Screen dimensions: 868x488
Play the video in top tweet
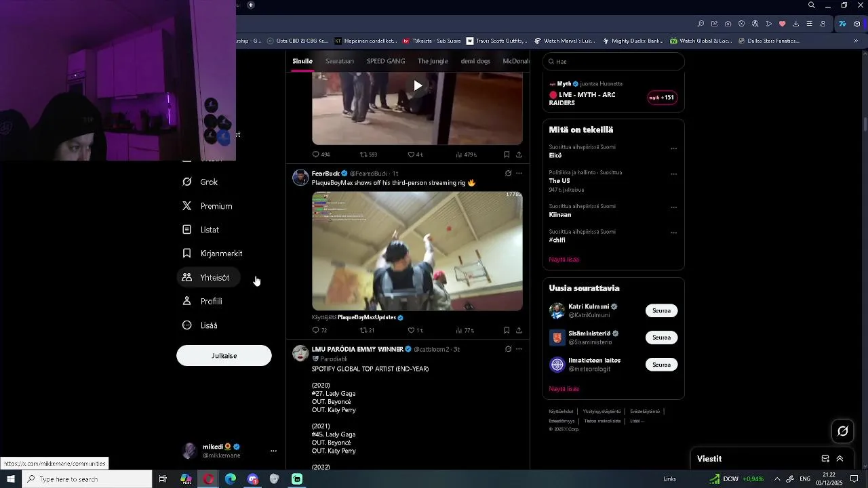418,85
